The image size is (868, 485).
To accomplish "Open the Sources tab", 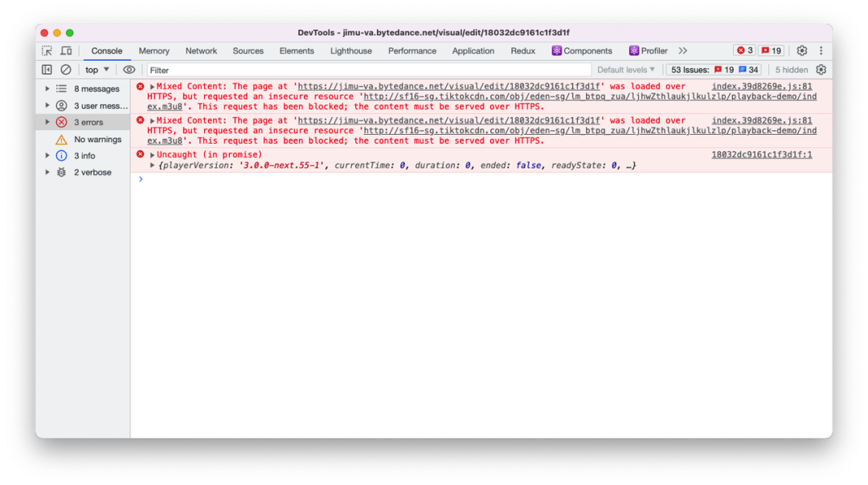I will pos(248,51).
